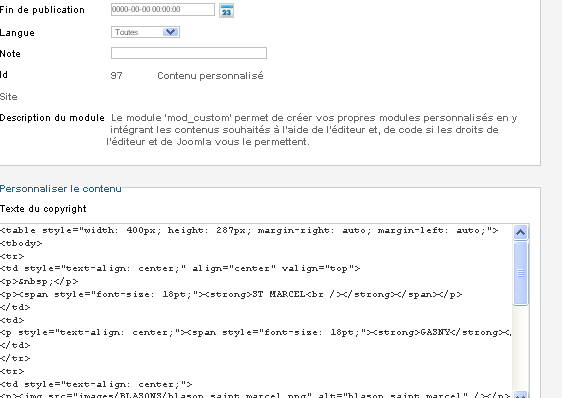The width and height of the screenshot is (562, 398).
Task: Click the scroll up arrow of the code editor
Action: click(520, 233)
